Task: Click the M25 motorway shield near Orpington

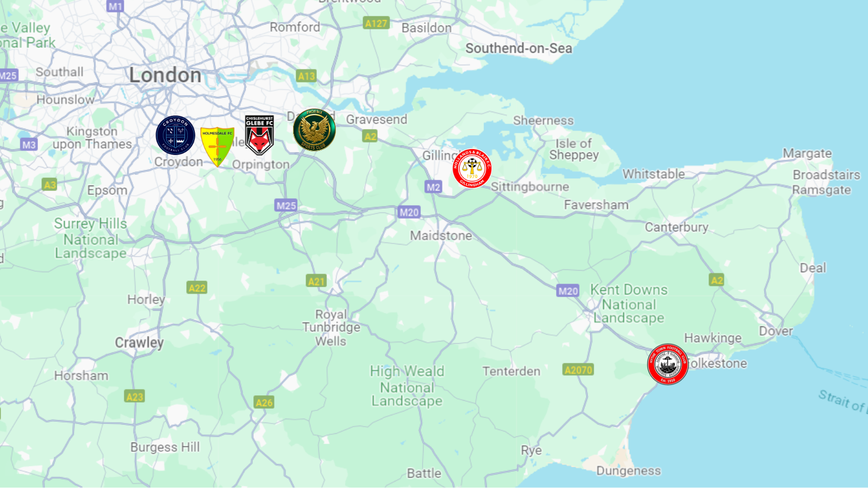Action: click(x=286, y=206)
